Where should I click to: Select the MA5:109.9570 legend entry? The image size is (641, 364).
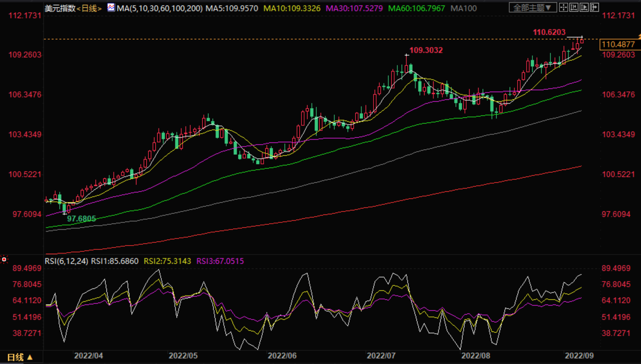[232, 8]
